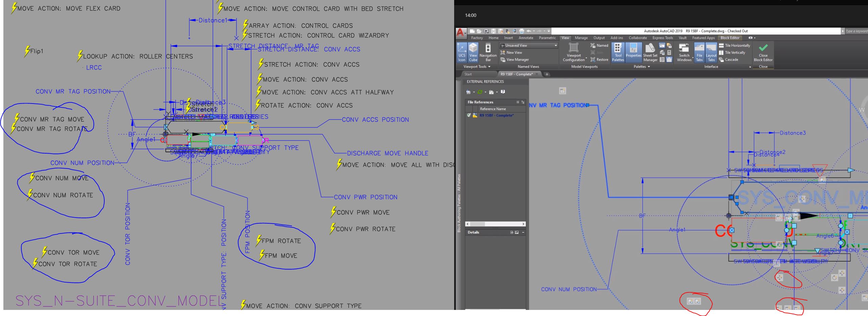Expand the Palettes panel dropdown
The image size is (868, 316).
(x=649, y=67)
